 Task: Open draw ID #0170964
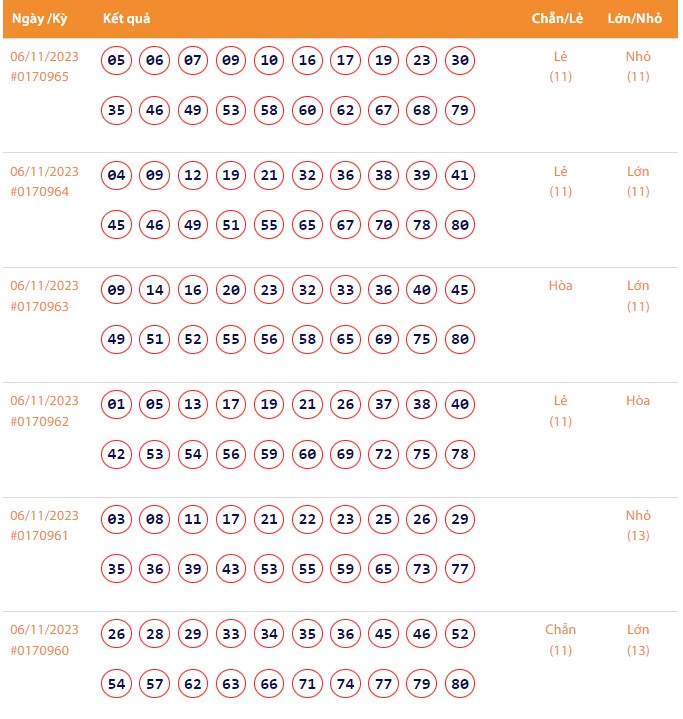click(40, 192)
